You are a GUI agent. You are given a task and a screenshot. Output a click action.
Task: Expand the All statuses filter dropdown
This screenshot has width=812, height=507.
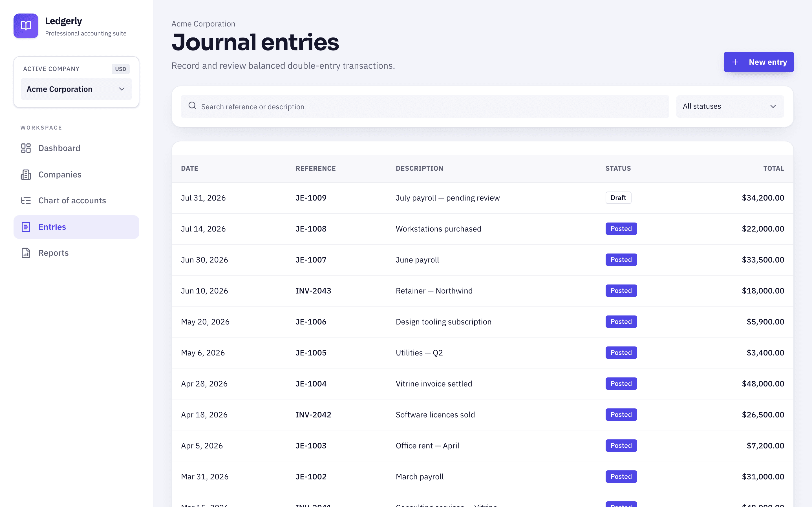pyautogui.click(x=730, y=106)
